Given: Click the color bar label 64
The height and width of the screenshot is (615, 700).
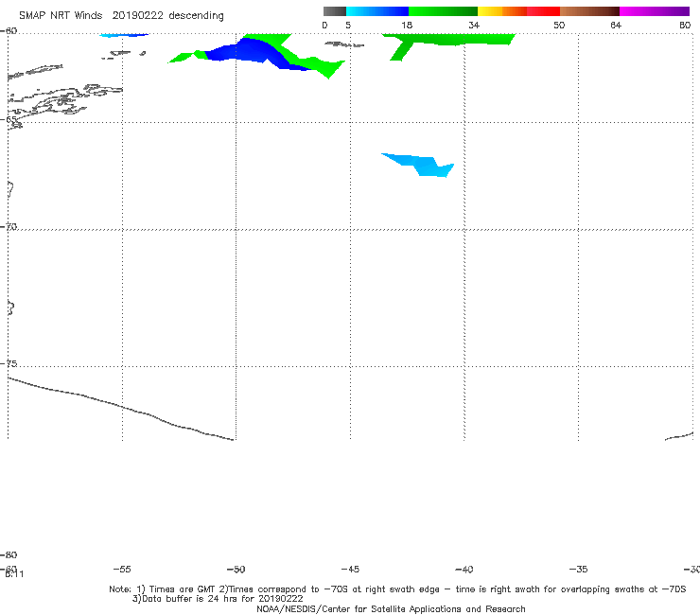Looking at the screenshot, I should tap(616, 25).
